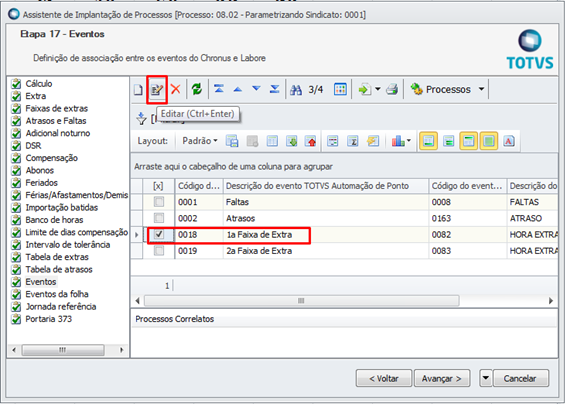Click the sidebar horizontal scrollbar thumb
Screen dimensions: 567x404
[63, 350]
